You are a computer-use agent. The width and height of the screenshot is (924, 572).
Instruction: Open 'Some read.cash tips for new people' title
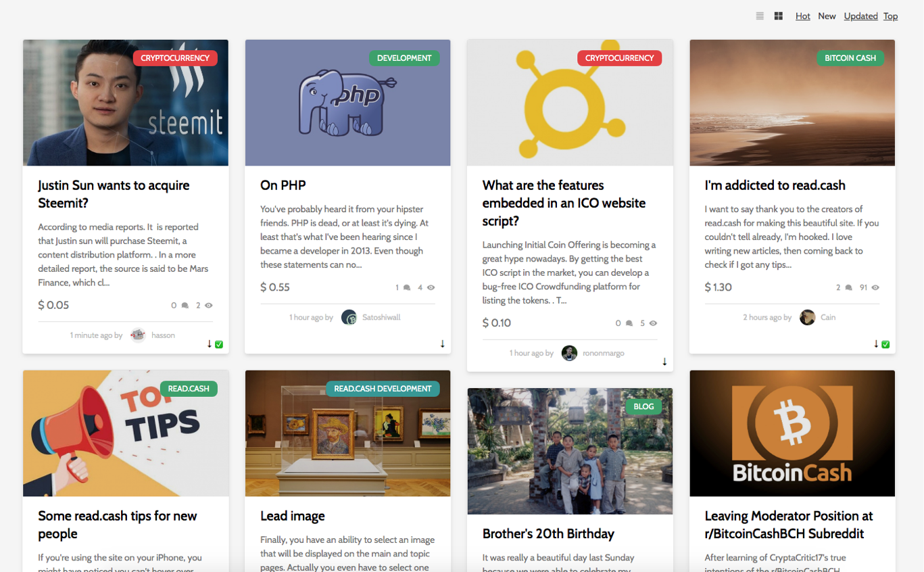(118, 525)
